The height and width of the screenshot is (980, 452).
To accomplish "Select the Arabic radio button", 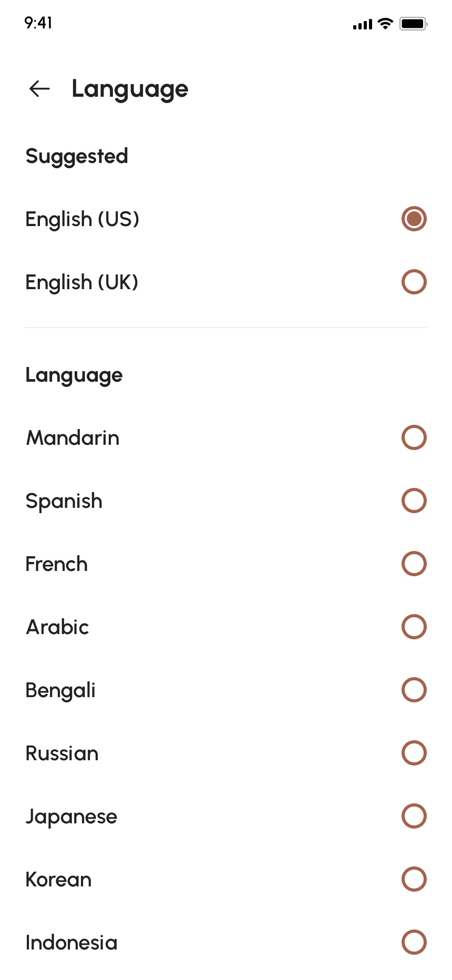I will 414,627.
